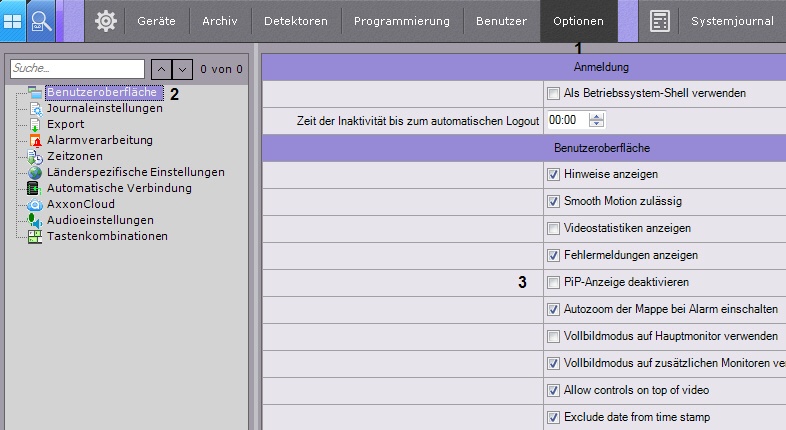This screenshot has width=786, height=430.
Task: Click the settings gear icon
Action: (x=106, y=20)
